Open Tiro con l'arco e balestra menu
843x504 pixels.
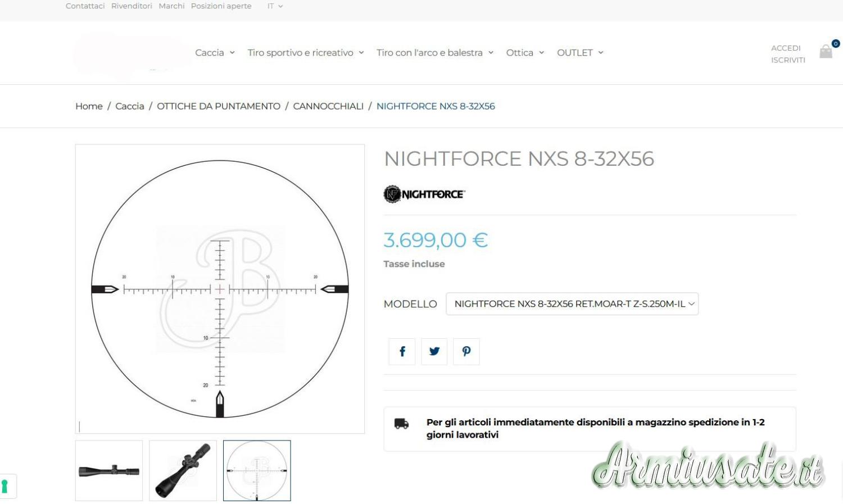pos(435,53)
